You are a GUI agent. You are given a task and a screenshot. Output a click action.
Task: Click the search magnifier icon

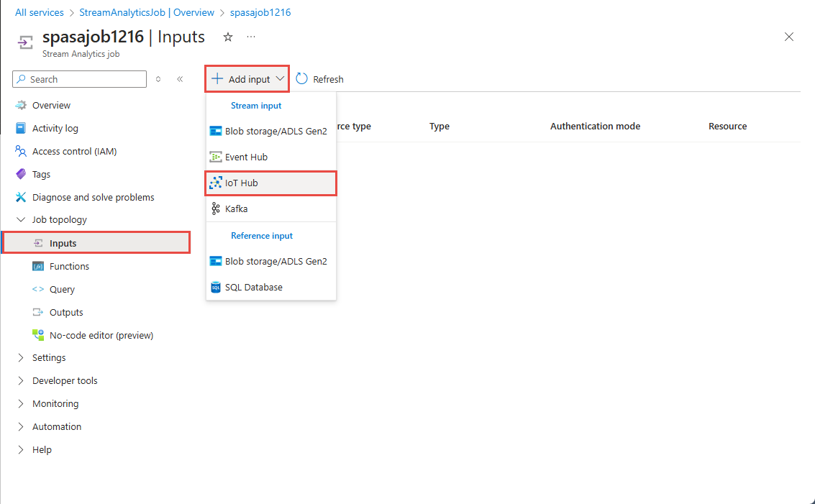pyautogui.click(x=22, y=79)
